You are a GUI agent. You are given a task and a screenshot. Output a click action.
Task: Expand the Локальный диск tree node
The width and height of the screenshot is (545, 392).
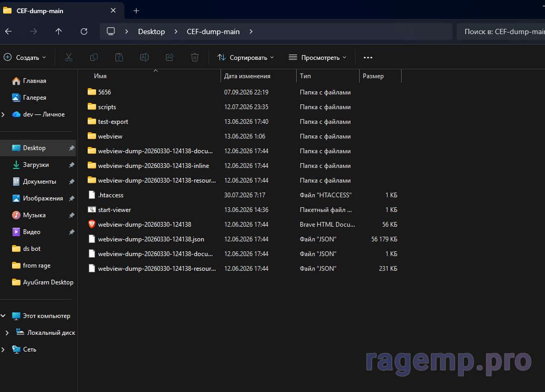point(7,333)
